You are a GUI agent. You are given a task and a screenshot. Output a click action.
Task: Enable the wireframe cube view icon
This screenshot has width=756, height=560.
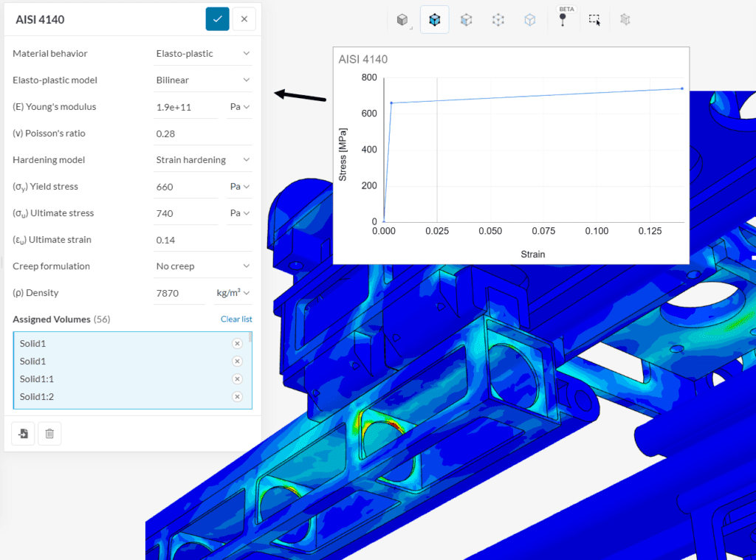530,19
